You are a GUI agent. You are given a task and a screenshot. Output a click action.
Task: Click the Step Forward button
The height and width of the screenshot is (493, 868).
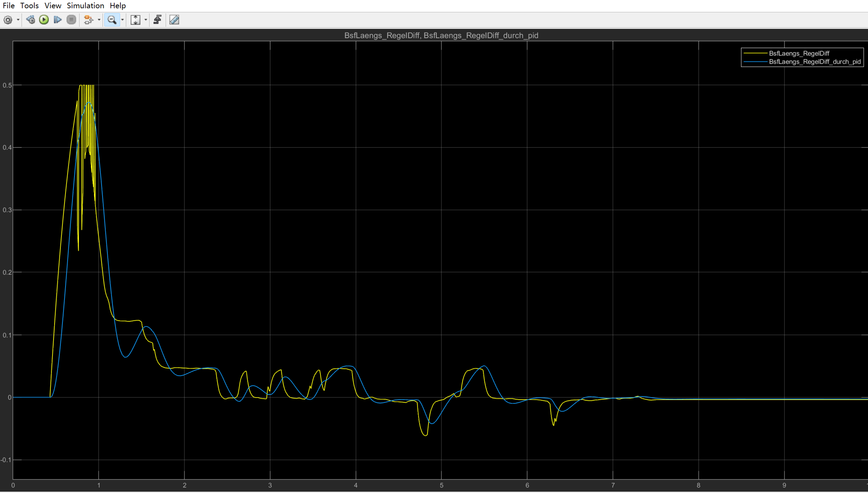tap(58, 20)
